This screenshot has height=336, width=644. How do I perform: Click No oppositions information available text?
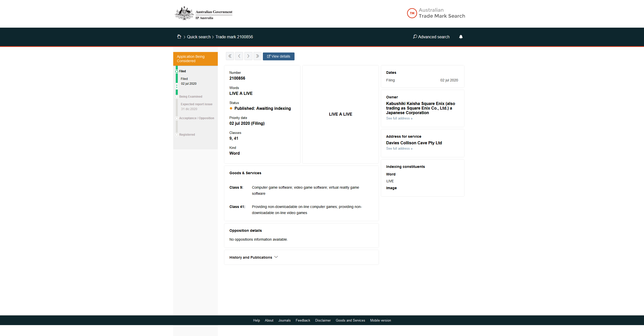click(259, 239)
